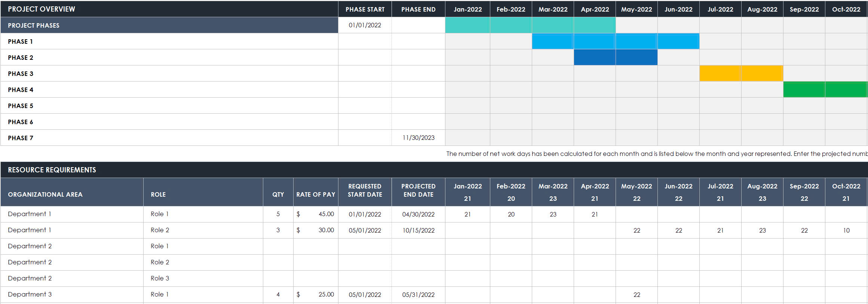Select the ORGANIZATIONAL AREA column header
This screenshot has width=868, height=304.
(45, 194)
